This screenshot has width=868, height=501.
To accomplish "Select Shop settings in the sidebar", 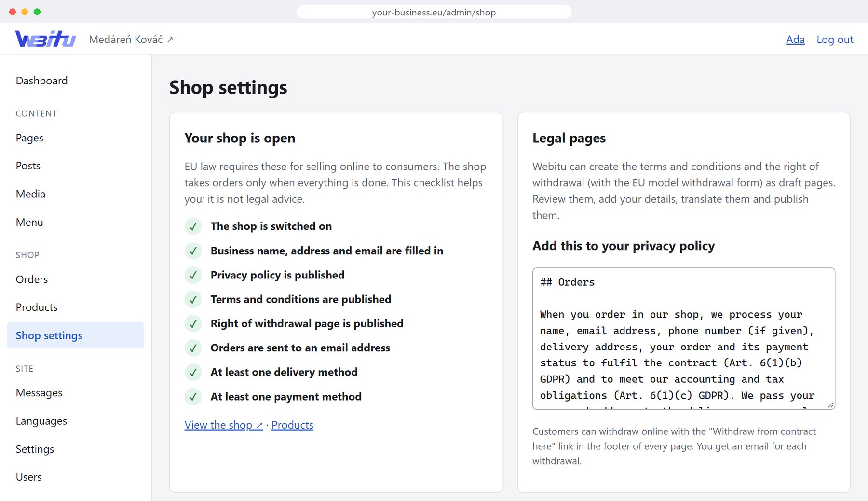I will (75, 335).
